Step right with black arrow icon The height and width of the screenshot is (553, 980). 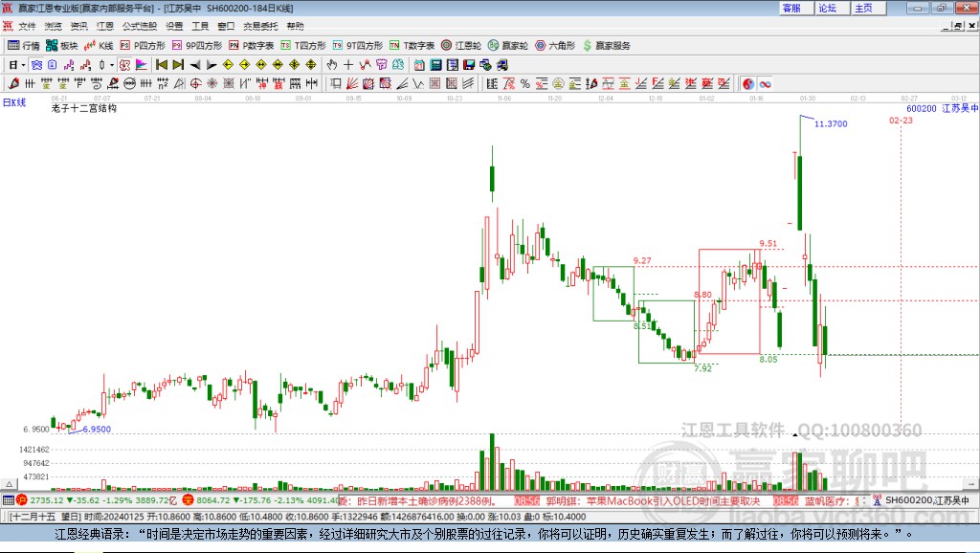click(x=212, y=65)
